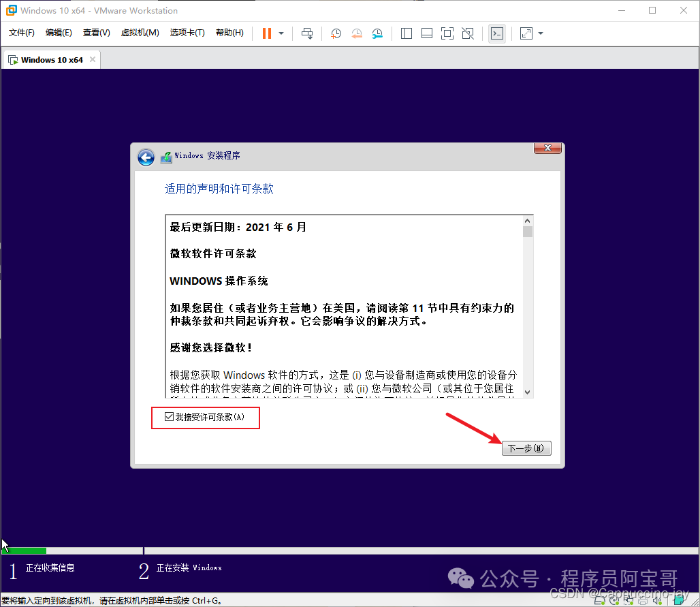Send Ctrl+Alt+Del to the VM
Viewport: 700px width, 607px height.
click(307, 33)
